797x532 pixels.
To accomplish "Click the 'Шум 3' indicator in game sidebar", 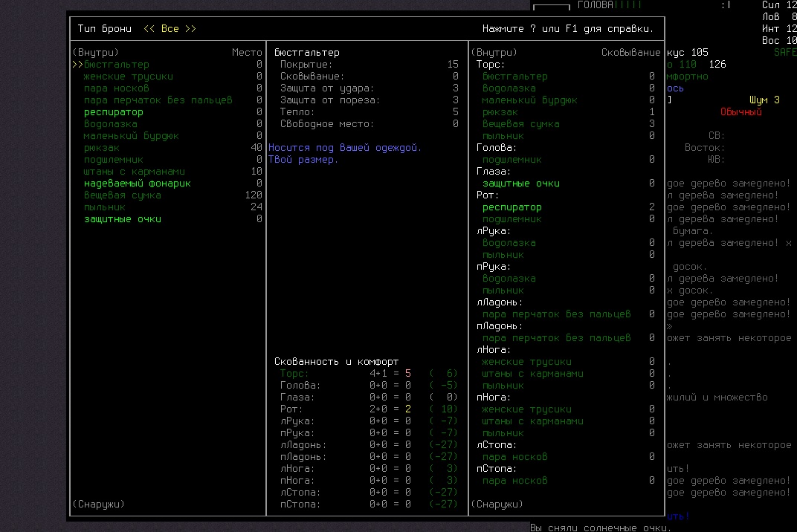I will 764,100.
